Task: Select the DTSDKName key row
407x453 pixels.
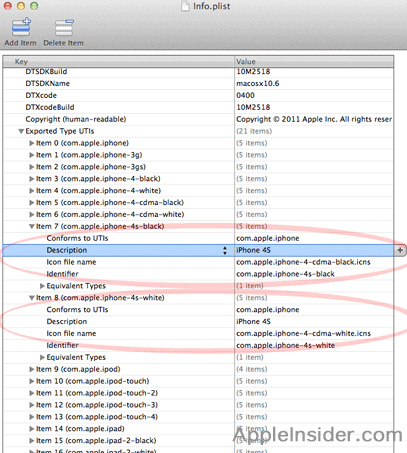Action: (x=48, y=84)
